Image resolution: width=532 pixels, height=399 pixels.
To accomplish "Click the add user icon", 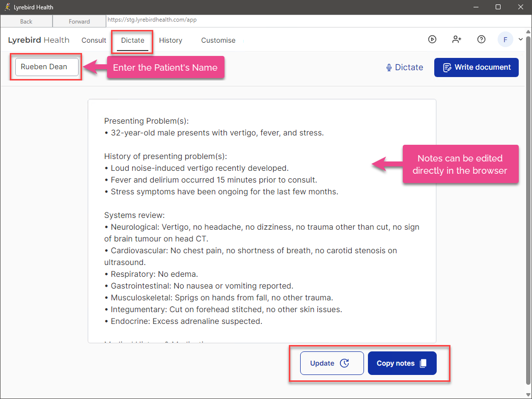I will [x=457, y=39].
